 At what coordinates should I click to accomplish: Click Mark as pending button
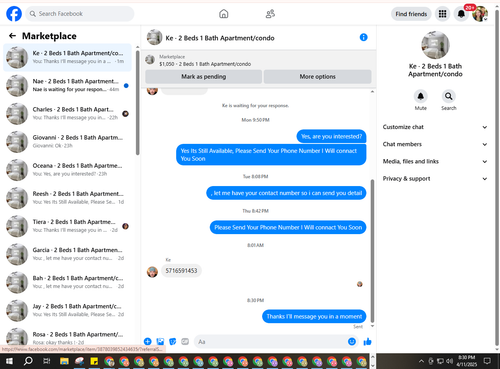coord(204,77)
